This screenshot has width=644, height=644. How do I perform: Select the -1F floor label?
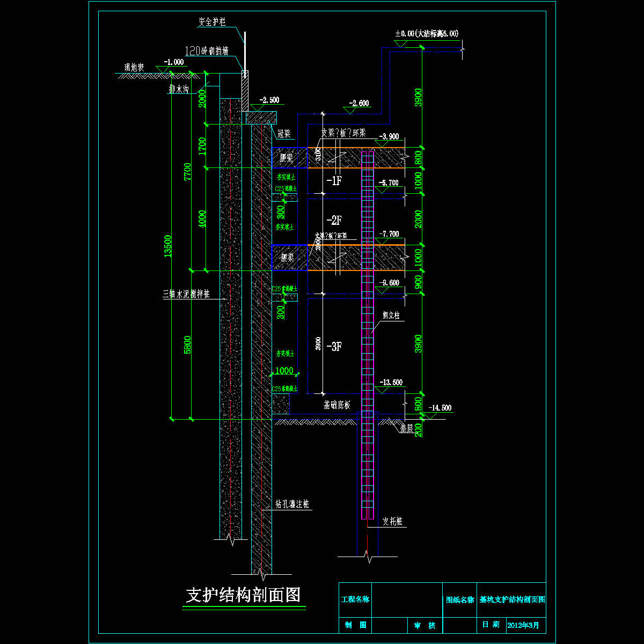[x=333, y=181]
